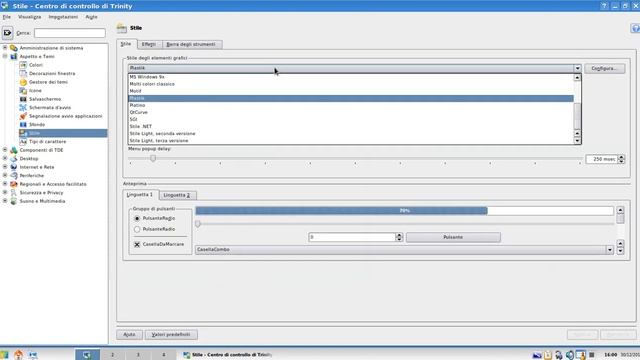Toggle the CasellaDaMarcare checkbox
The height and width of the screenshot is (360, 640).
click(x=137, y=244)
